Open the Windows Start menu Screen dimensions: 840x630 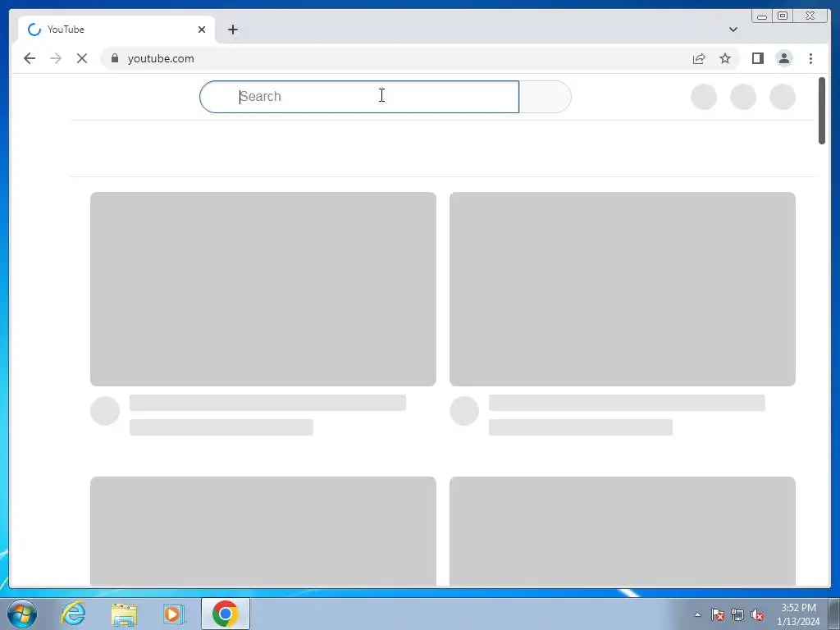pos(22,614)
